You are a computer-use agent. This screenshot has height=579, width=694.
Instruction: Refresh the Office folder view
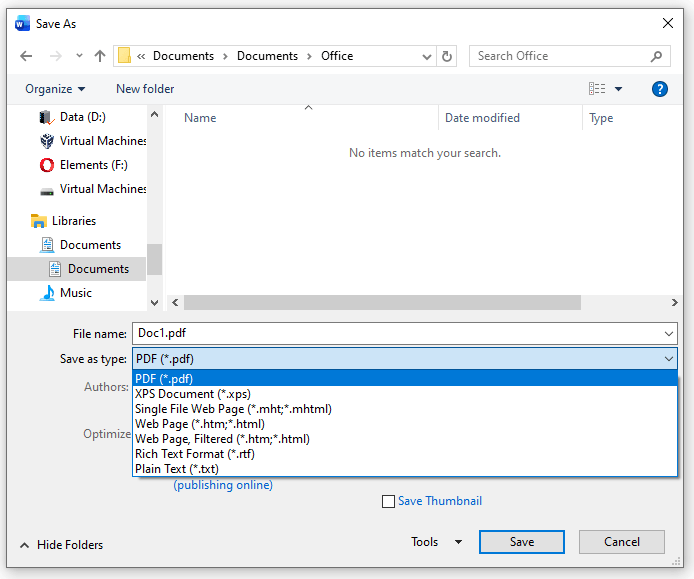coord(447,56)
